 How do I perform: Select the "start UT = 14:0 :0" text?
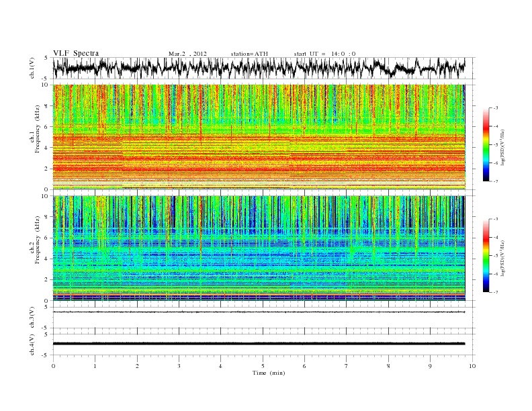324,54
